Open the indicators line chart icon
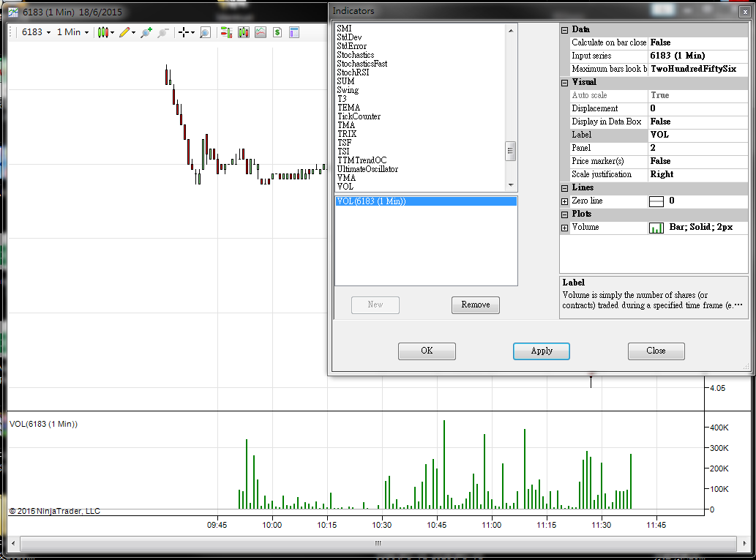Image resolution: width=756 pixels, height=560 pixels. click(261, 32)
